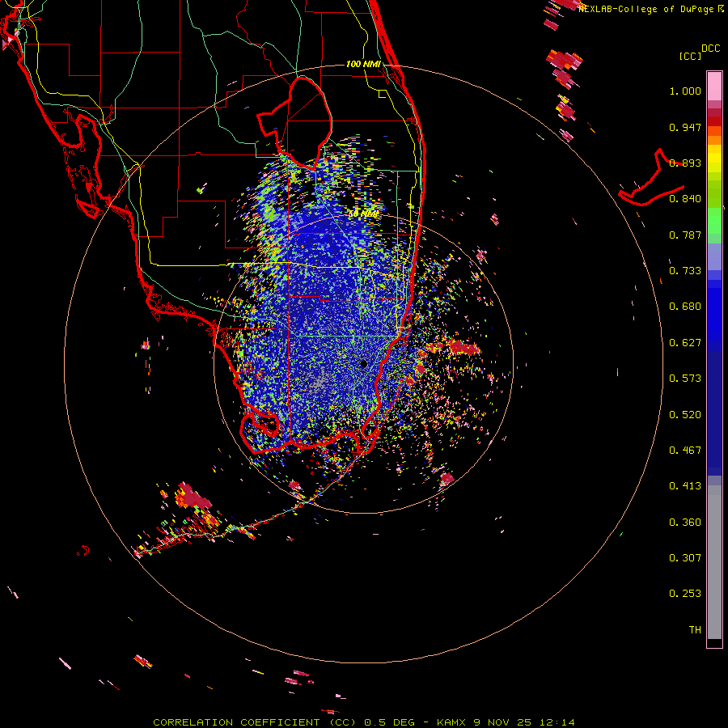Image resolution: width=728 pixels, height=728 pixels.
Task: Select the 0.787 legend value
Action: 685,235
